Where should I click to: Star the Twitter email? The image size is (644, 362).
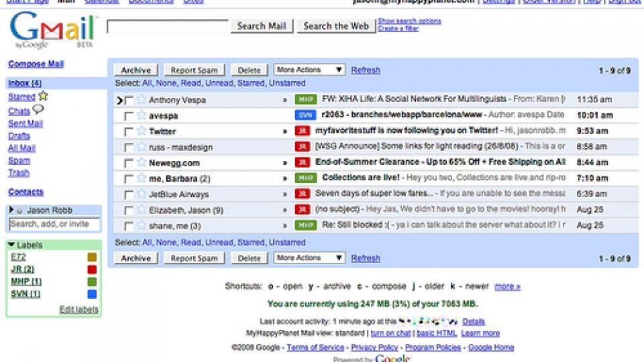(x=142, y=131)
